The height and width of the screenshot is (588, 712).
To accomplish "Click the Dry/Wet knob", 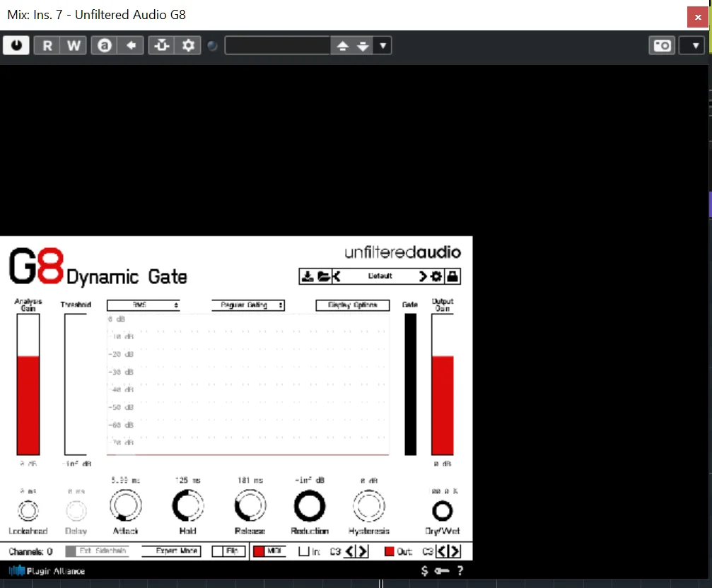I will click(443, 511).
